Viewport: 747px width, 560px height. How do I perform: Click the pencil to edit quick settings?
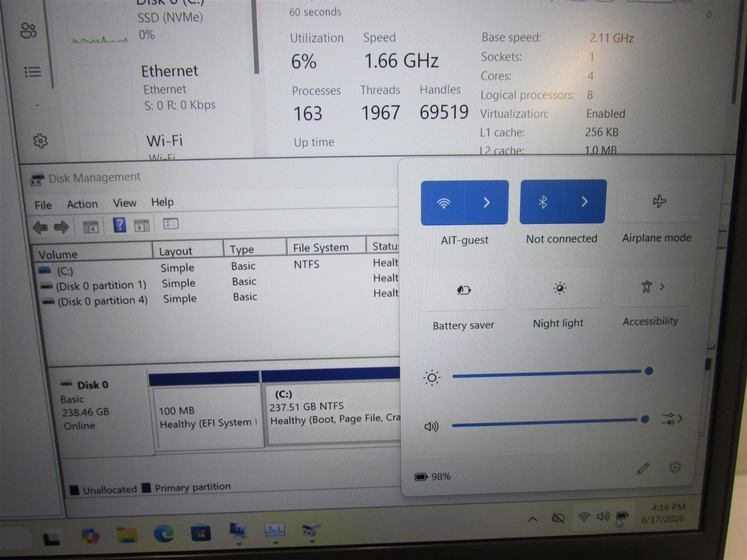pos(643,468)
